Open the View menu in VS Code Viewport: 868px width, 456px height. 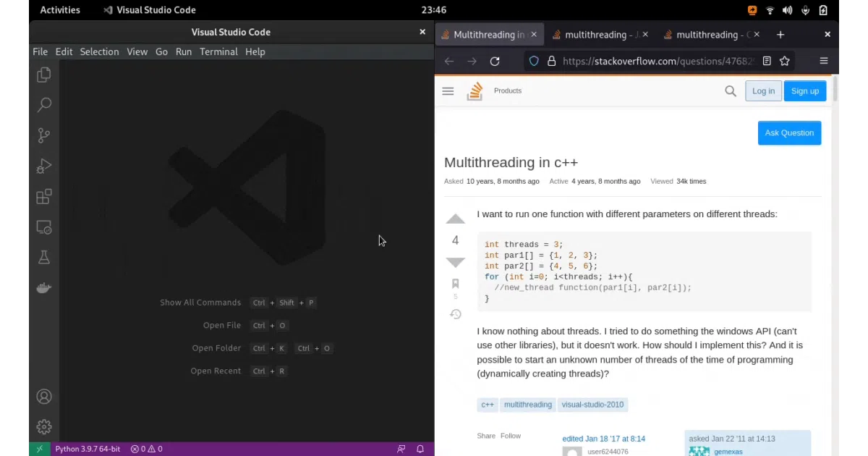(x=137, y=51)
